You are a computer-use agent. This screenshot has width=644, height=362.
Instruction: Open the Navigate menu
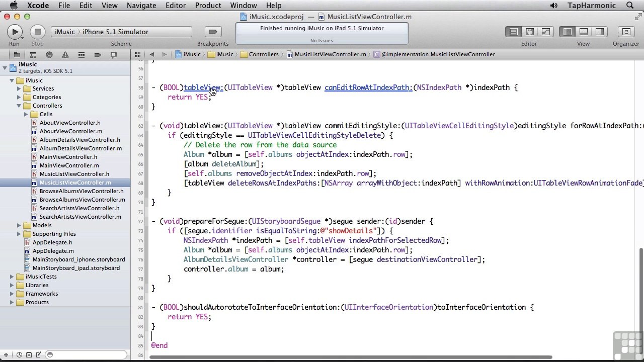pos(141,6)
